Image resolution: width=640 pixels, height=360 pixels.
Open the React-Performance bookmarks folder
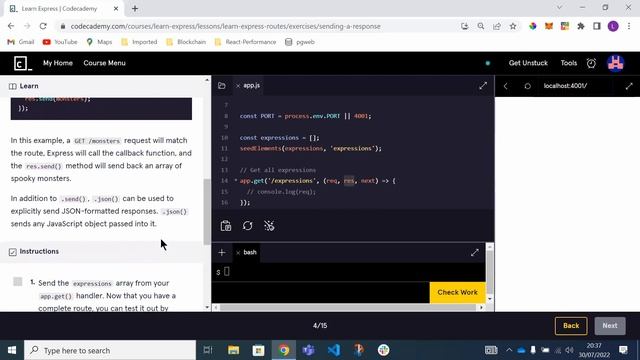[245, 42]
